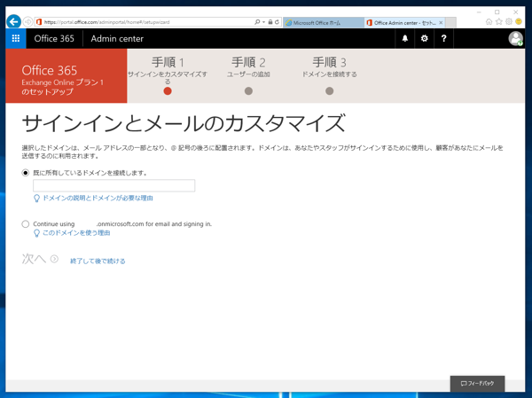532x398 pixels.
Task: Click the Office logo in address bar
Action: pyautogui.click(x=39, y=22)
